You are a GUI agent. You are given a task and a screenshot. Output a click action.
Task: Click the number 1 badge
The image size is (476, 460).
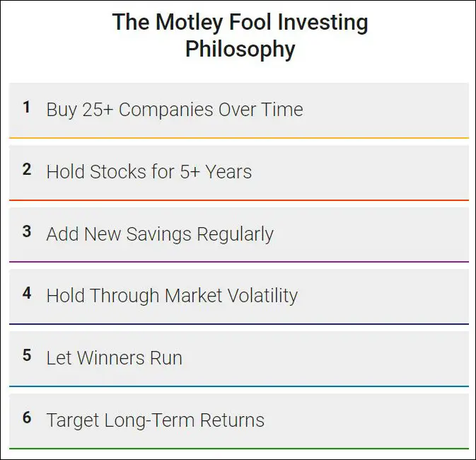pos(27,108)
